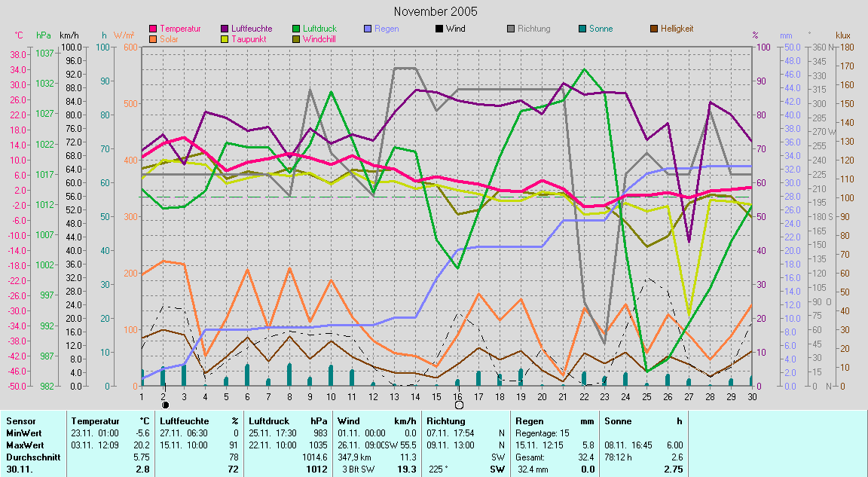Select the Taupunkt legend label
Screen dimensions: 868x477
(x=247, y=39)
